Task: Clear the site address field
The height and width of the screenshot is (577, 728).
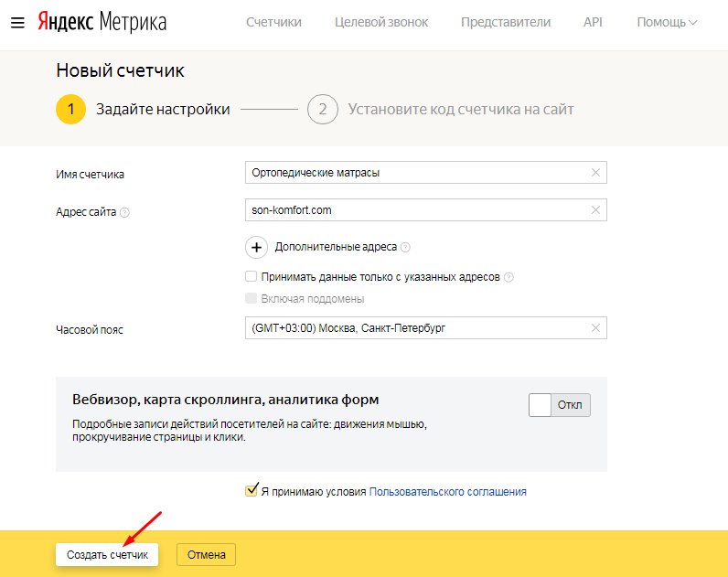Action: [596, 210]
